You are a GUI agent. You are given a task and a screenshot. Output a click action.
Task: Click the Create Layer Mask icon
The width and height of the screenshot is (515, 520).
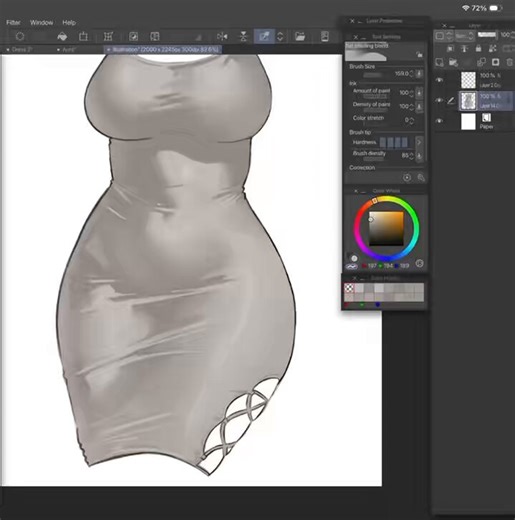495,62
